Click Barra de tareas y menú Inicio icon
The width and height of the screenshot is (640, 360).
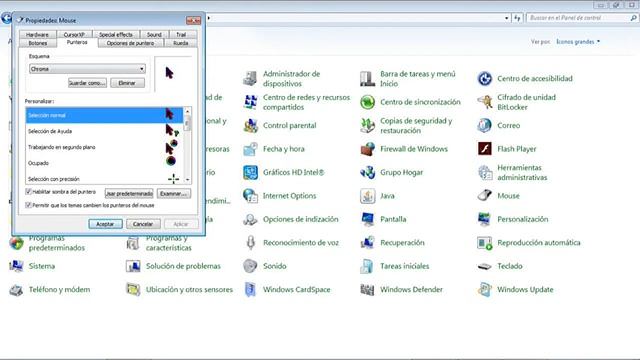point(367,78)
